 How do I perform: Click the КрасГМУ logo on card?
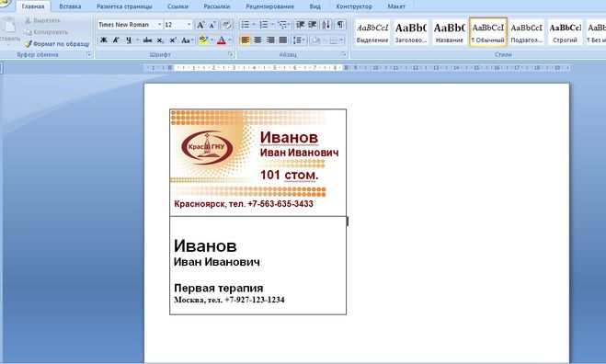pyautogui.click(x=207, y=147)
